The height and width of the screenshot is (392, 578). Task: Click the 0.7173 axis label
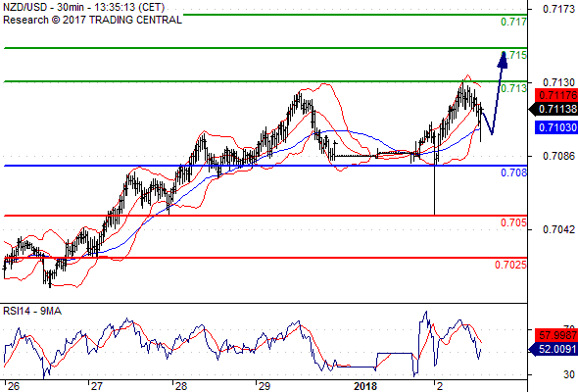point(558,9)
